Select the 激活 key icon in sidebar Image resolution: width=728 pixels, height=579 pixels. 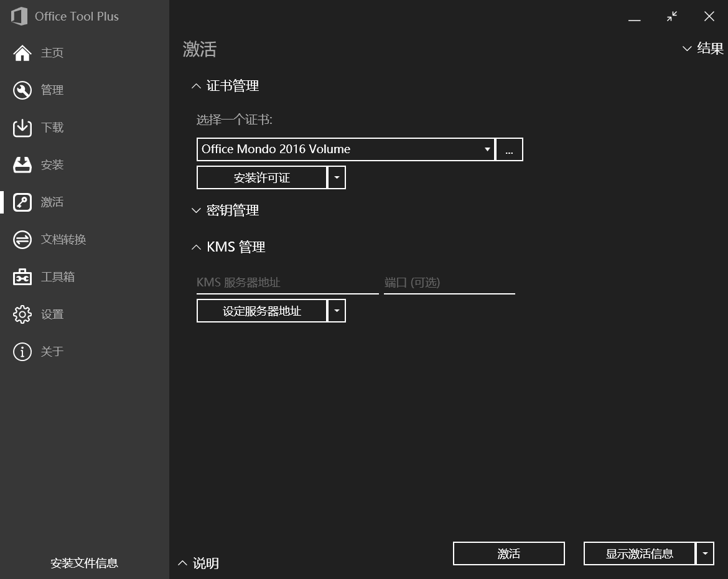[x=22, y=202]
